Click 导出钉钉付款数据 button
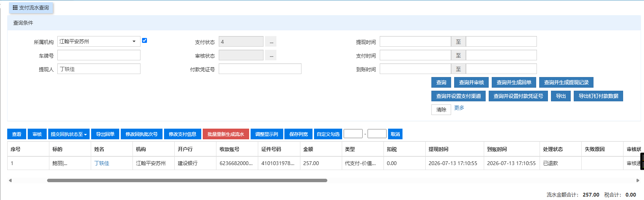This screenshot has width=644, height=200. [x=598, y=96]
